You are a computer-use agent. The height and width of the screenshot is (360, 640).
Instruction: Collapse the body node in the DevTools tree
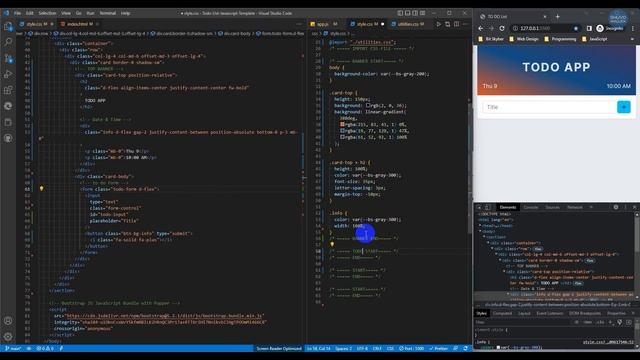[x=480, y=231]
